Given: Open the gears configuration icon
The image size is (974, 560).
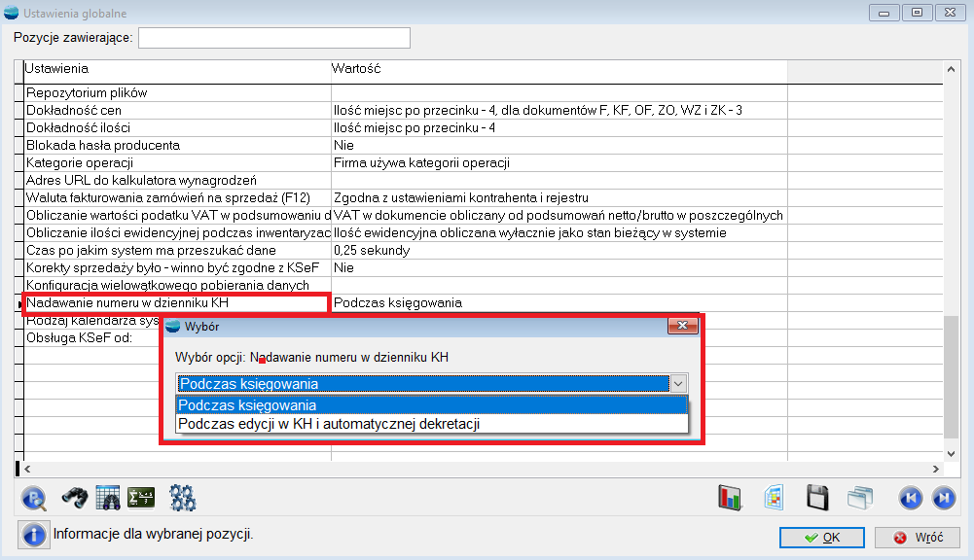Looking at the screenshot, I should click(x=182, y=498).
